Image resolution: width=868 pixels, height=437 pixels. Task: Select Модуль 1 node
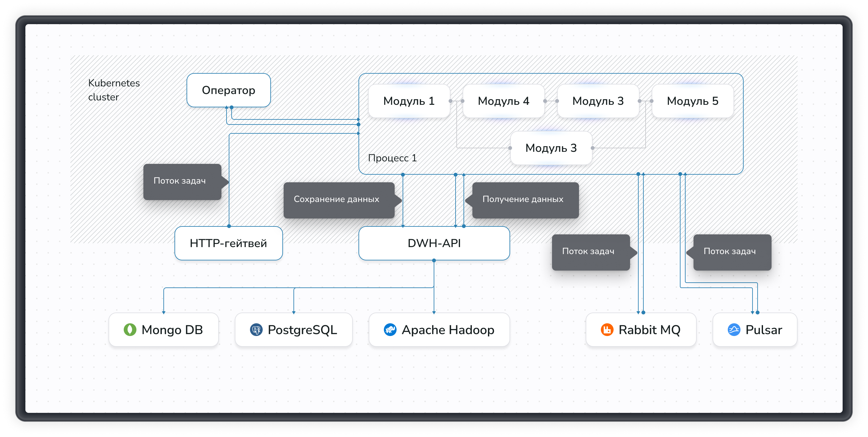[x=409, y=101]
